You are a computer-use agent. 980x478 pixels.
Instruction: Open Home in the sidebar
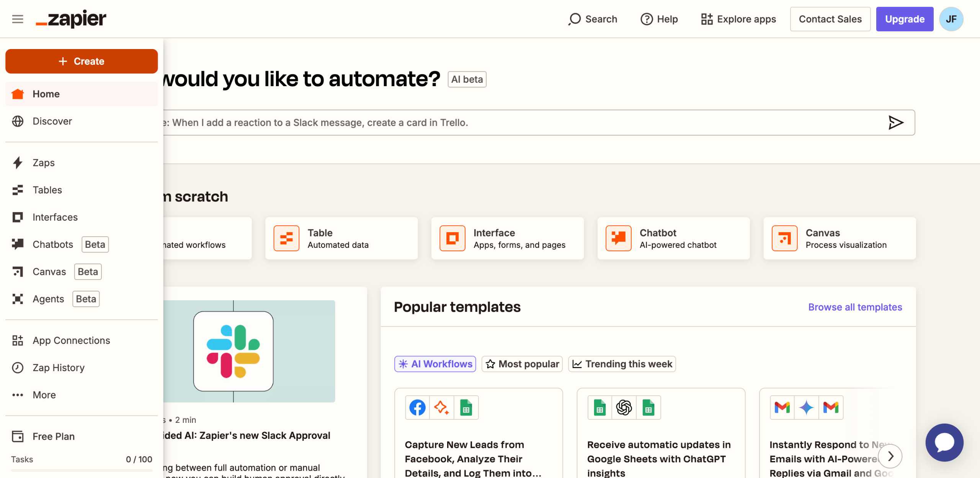[82, 94]
